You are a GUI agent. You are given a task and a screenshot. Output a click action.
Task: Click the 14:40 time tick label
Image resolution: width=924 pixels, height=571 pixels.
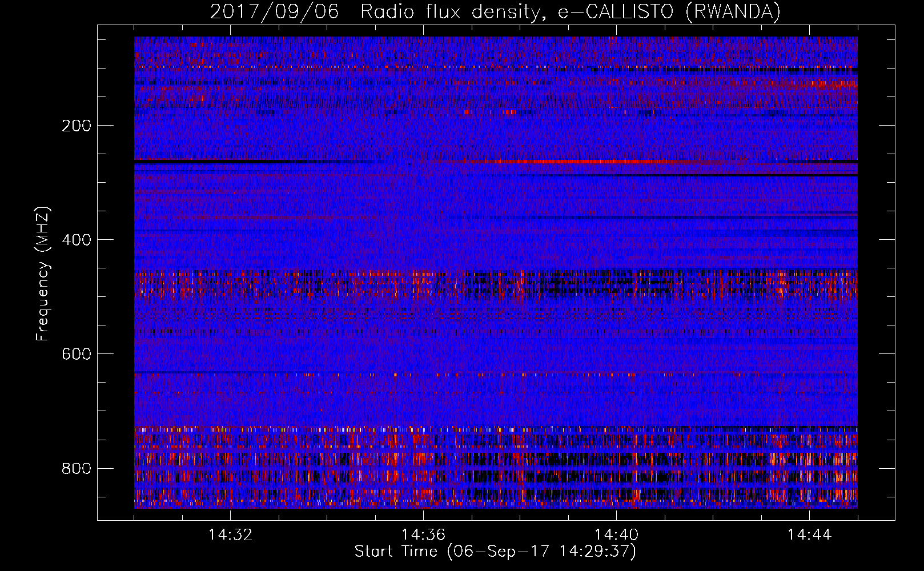coord(616,535)
